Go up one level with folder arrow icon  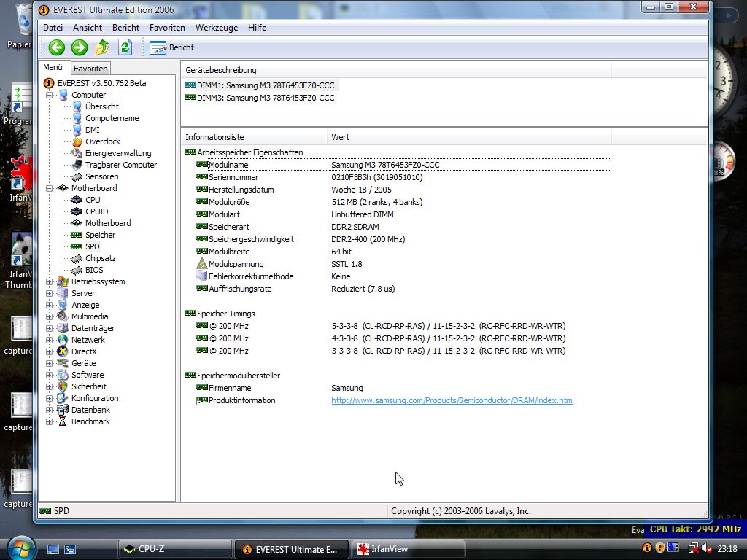tap(102, 47)
